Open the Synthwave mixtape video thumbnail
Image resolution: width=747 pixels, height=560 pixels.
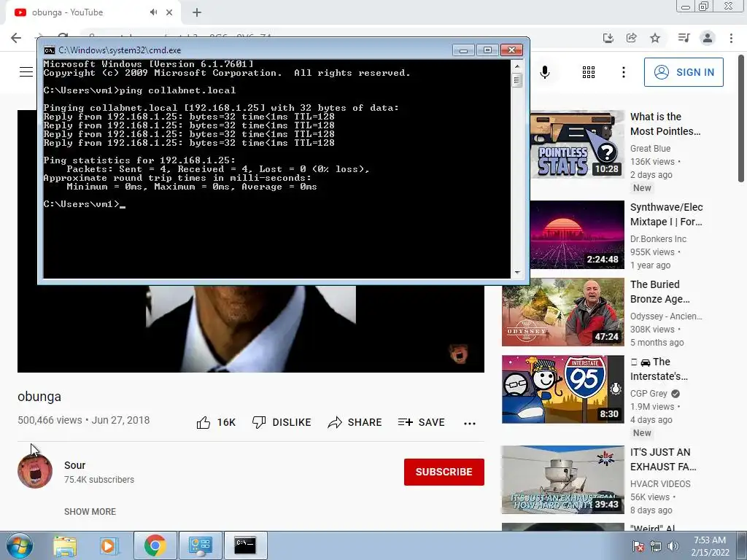click(x=577, y=235)
